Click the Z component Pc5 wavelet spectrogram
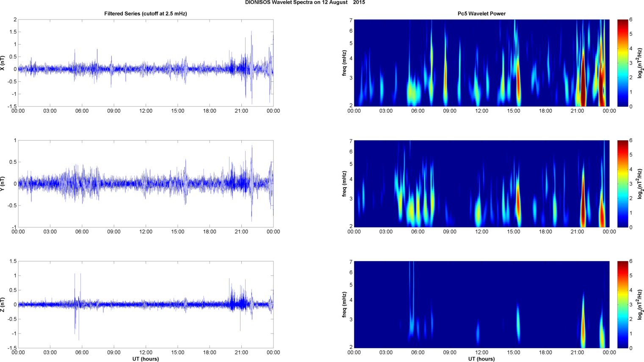The height and width of the screenshot is (362, 644). [x=481, y=304]
